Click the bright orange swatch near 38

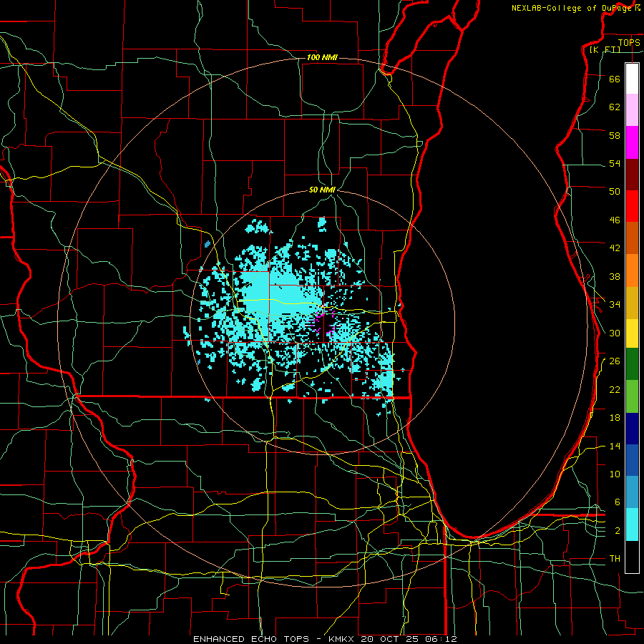632,270
